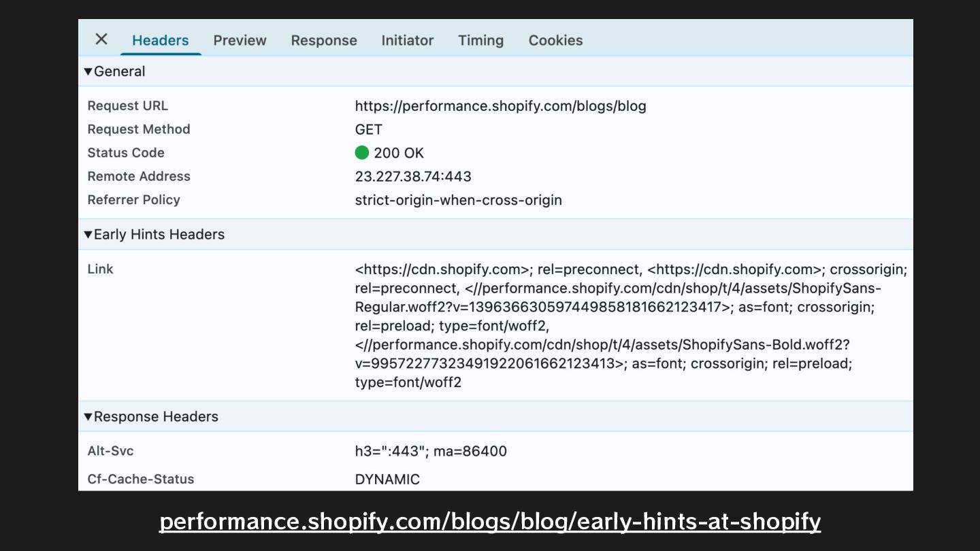Viewport: 980px width, 551px height.
Task: Open the Preview tab
Action: coord(240,40)
